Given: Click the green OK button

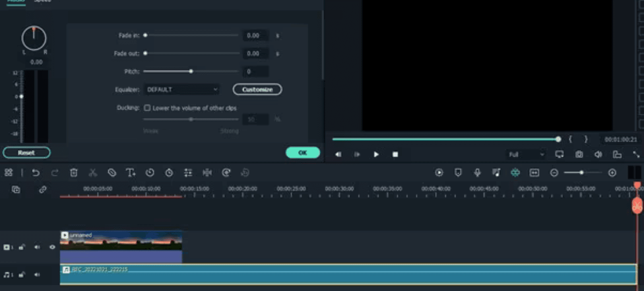Looking at the screenshot, I should [x=303, y=153].
